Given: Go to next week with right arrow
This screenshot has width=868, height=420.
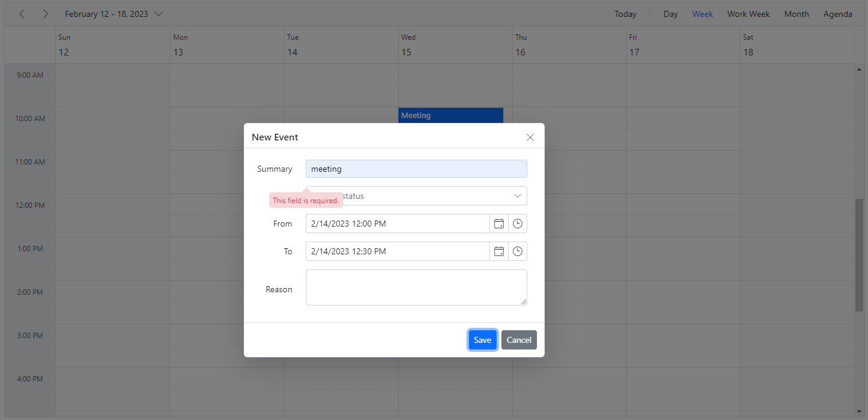Looking at the screenshot, I should [45, 14].
